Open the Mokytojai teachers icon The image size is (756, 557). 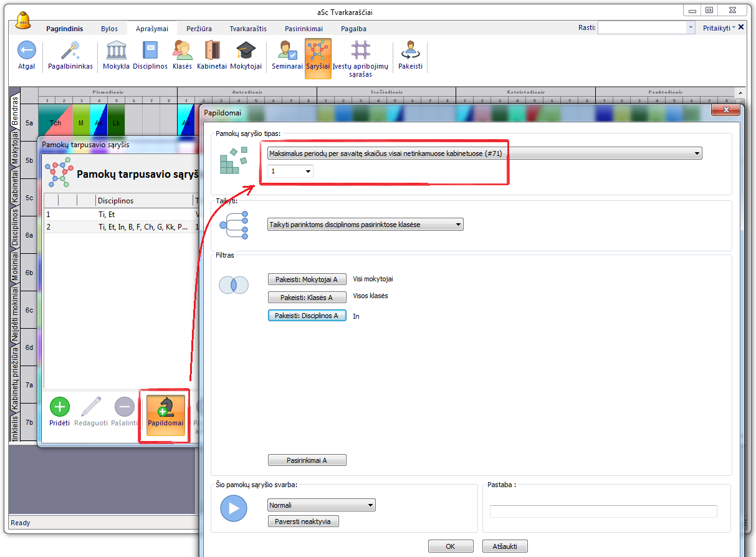246,51
